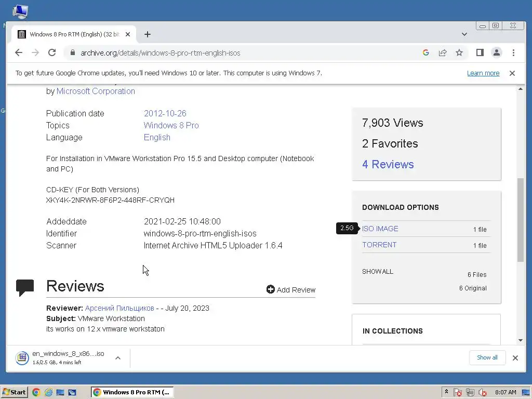Select the Windows 8 Pro RTM taskbar button

132,392
